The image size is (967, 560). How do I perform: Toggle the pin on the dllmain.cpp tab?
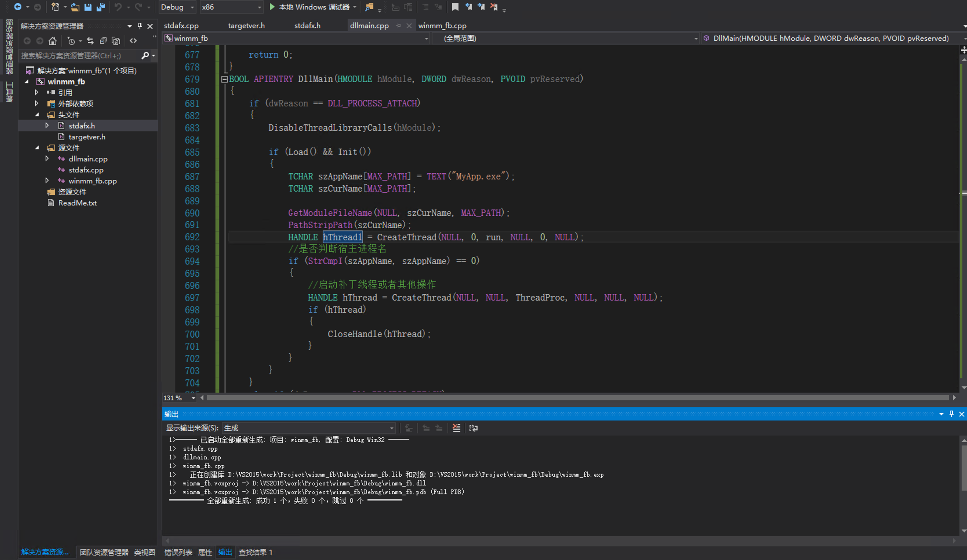399,26
